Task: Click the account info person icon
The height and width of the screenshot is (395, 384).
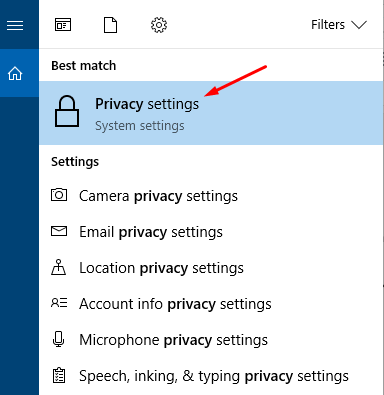Action: pos(59,303)
